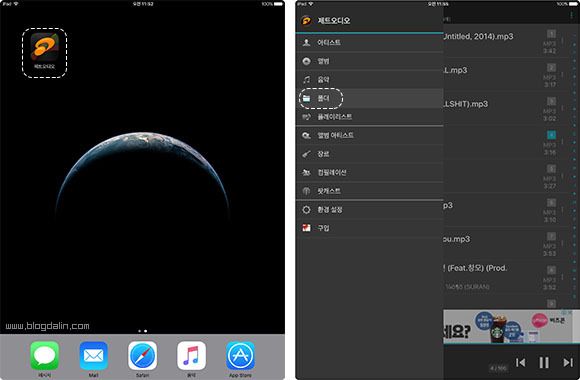Tap the jetAudio title in sidebar header
The height and width of the screenshot is (380, 580).
click(x=334, y=21)
